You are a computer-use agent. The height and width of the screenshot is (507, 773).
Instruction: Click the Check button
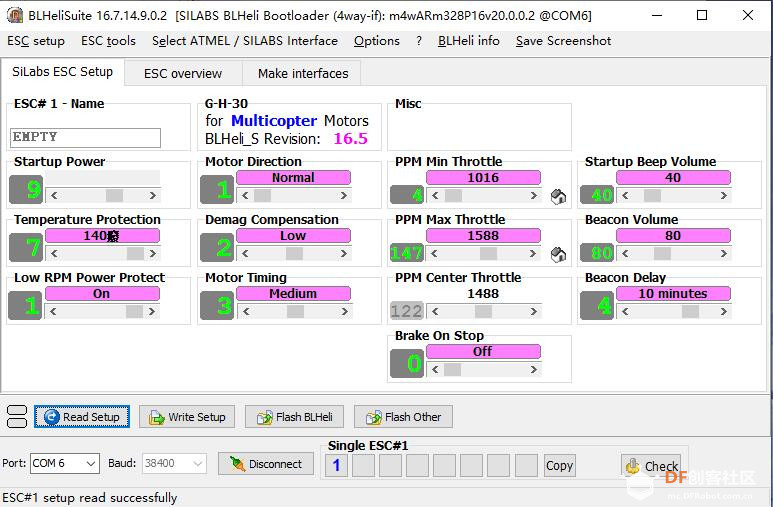[651, 466]
